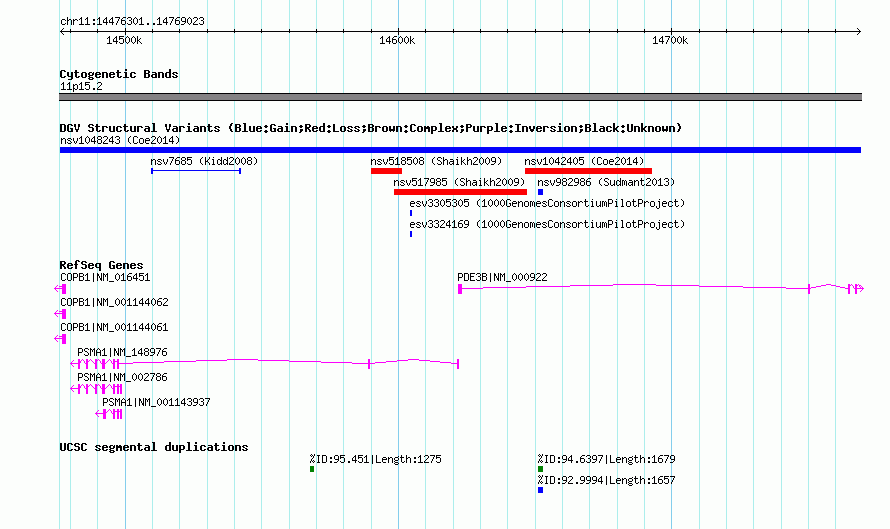Select the UCSC segmental duplications track title
Image resolution: width=890 pixels, height=529 pixels.
154,447
